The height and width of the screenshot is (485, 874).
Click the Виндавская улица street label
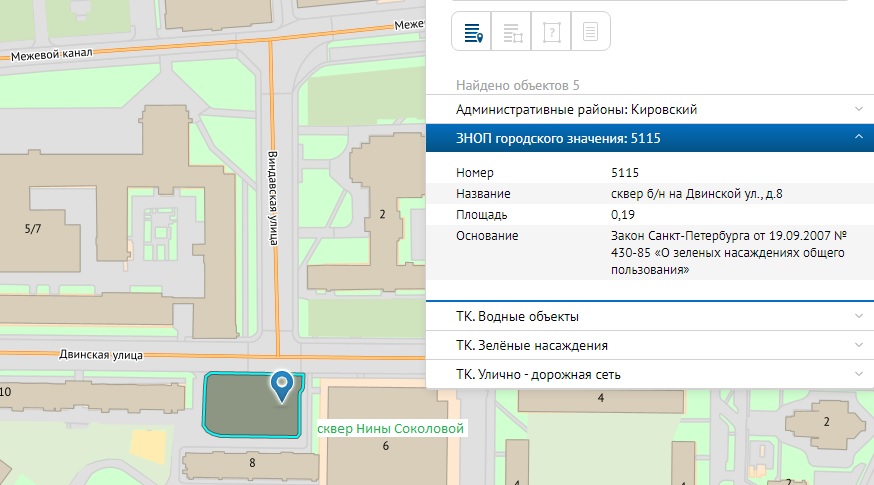272,197
